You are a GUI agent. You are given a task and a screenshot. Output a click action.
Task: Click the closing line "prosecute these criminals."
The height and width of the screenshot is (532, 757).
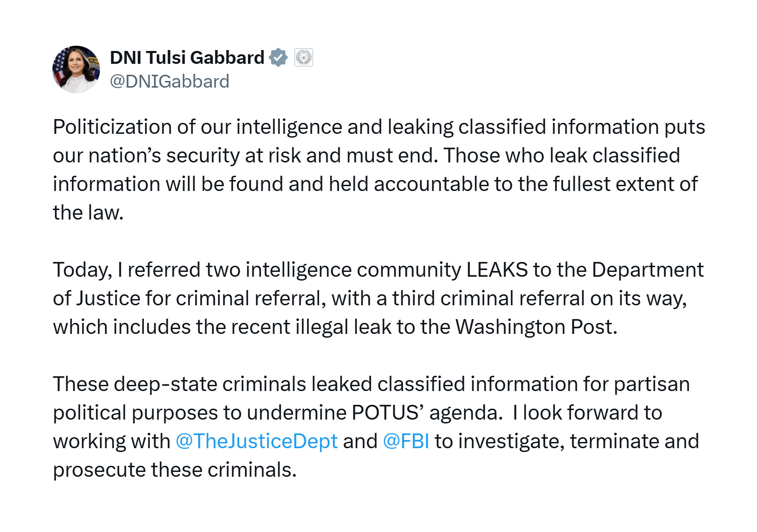pos(175,470)
